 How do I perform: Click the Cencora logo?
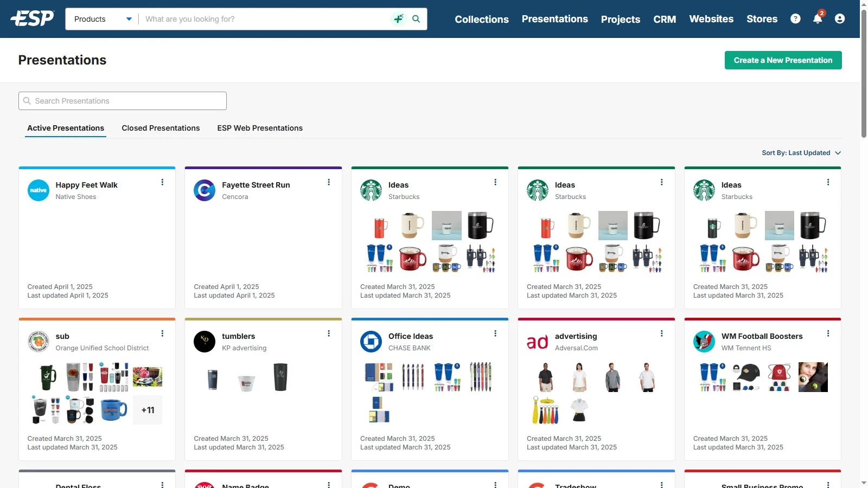tap(205, 190)
